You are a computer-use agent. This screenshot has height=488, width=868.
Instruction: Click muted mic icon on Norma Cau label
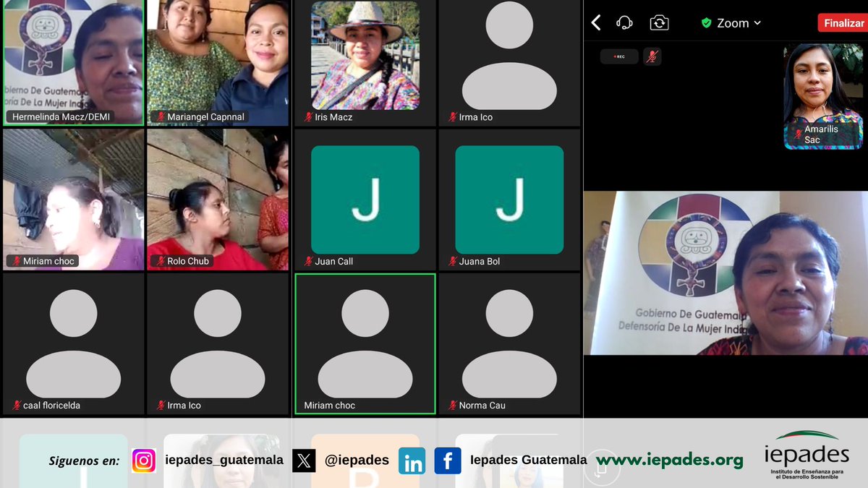452,406
